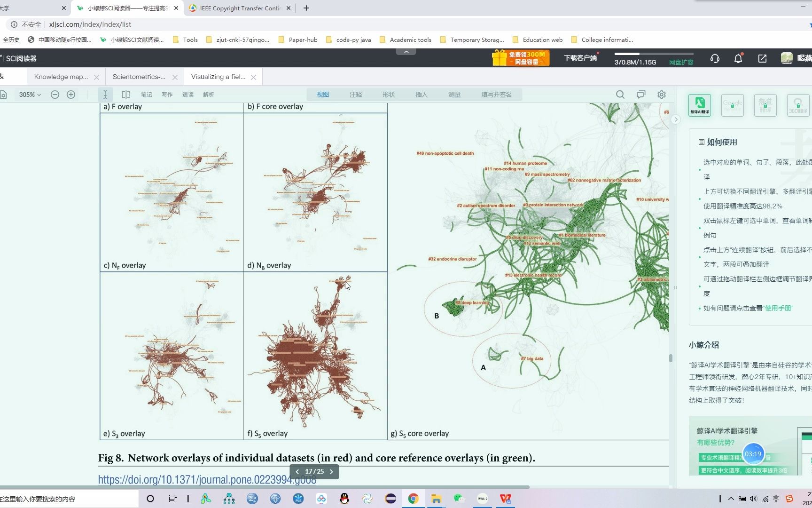This screenshot has height=508, width=812.
Task: Click the notification bell icon
Action: click(738, 58)
